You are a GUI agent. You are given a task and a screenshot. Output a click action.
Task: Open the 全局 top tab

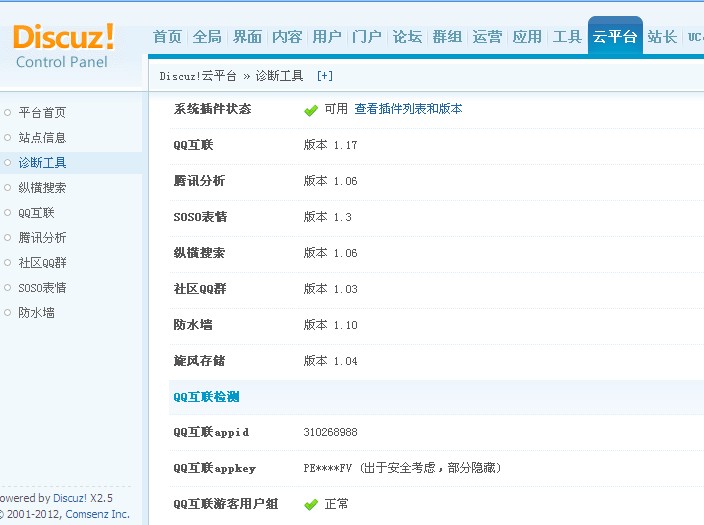pos(207,37)
